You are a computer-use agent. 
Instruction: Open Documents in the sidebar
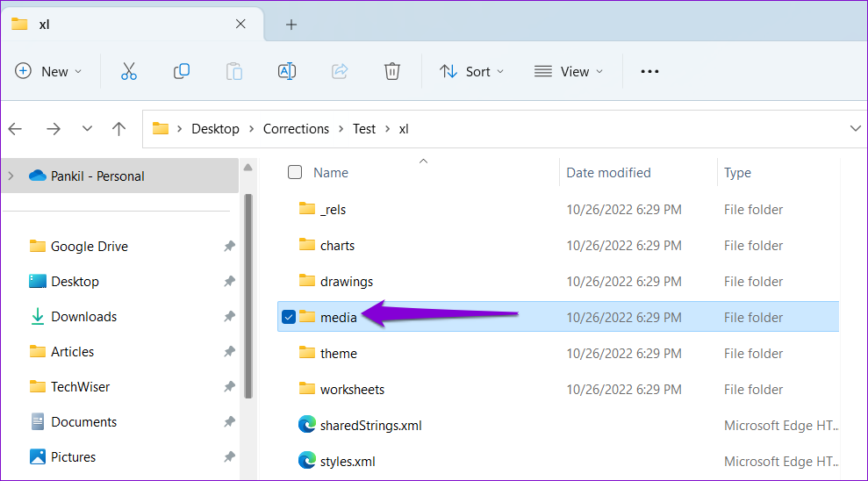pyautogui.click(x=83, y=422)
